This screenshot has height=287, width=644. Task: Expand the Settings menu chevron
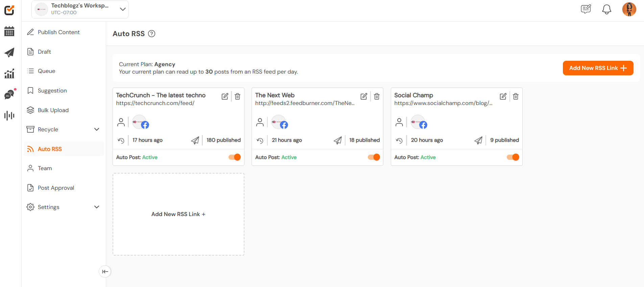click(97, 207)
